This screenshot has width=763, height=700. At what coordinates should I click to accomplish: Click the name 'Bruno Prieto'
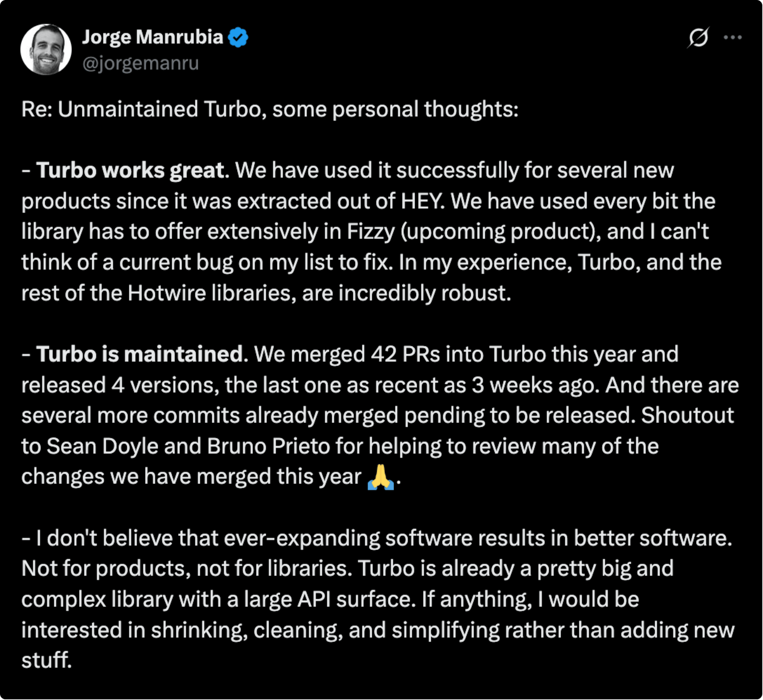268,446
